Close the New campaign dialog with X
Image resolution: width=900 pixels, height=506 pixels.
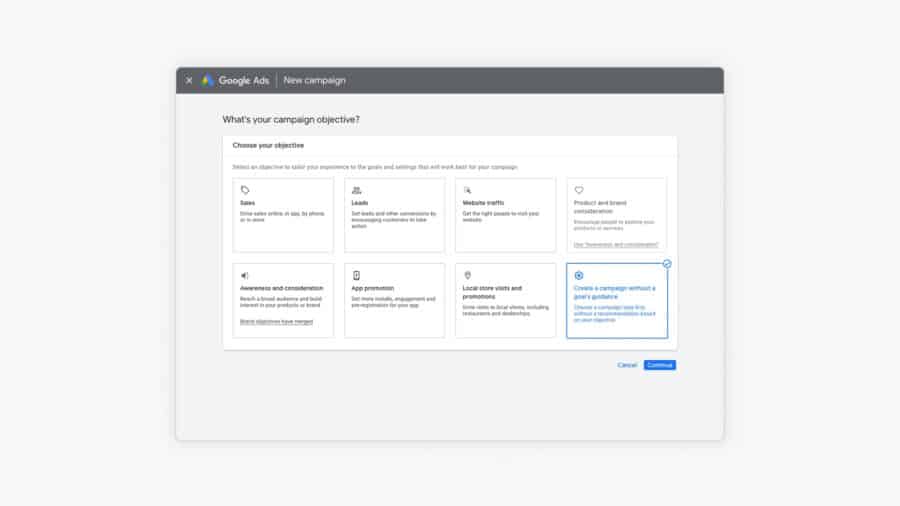pos(189,80)
